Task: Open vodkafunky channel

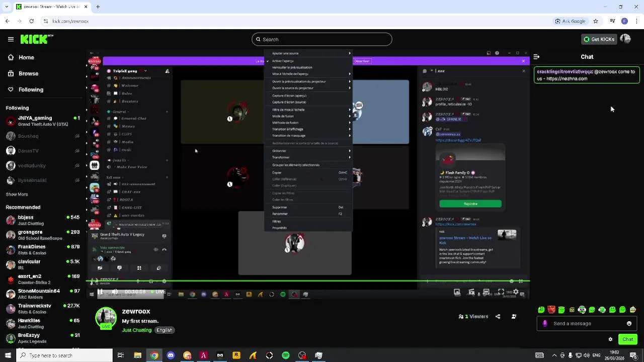Action: click(43, 165)
